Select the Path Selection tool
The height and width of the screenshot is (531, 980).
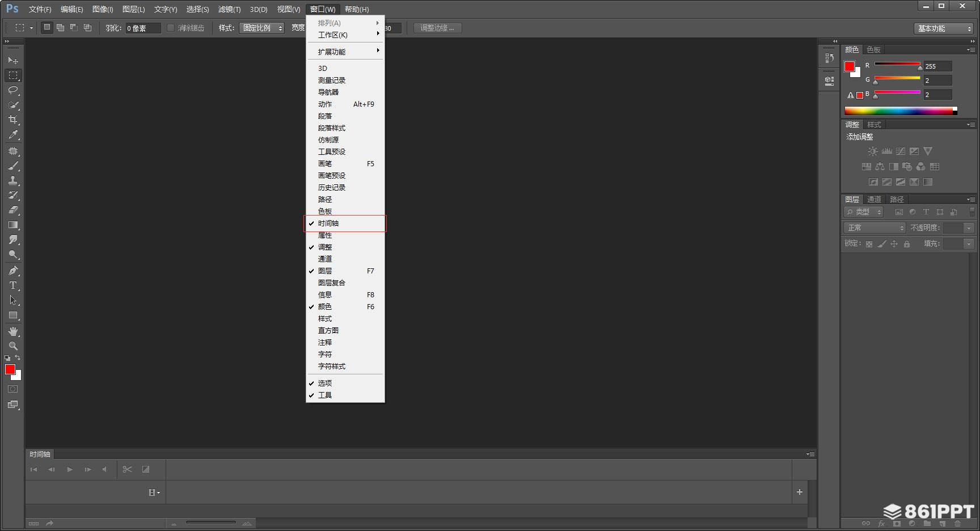(13, 300)
